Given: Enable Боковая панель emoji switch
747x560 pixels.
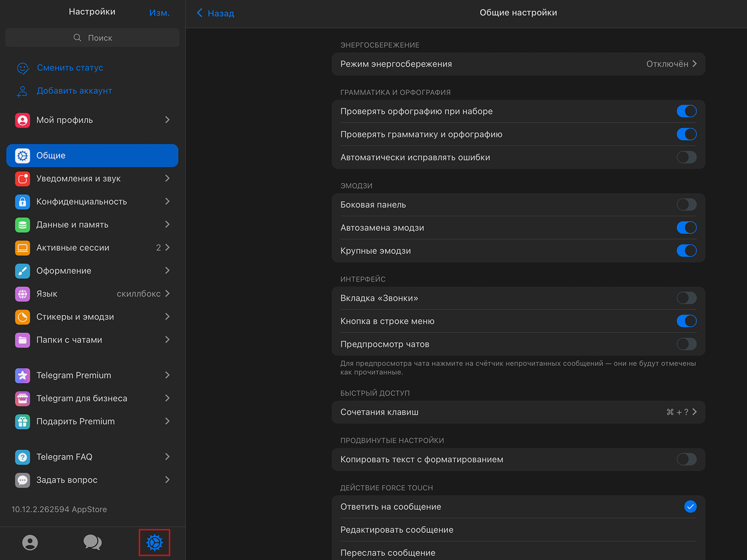Looking at the screenshot, I should click(686, 205).
